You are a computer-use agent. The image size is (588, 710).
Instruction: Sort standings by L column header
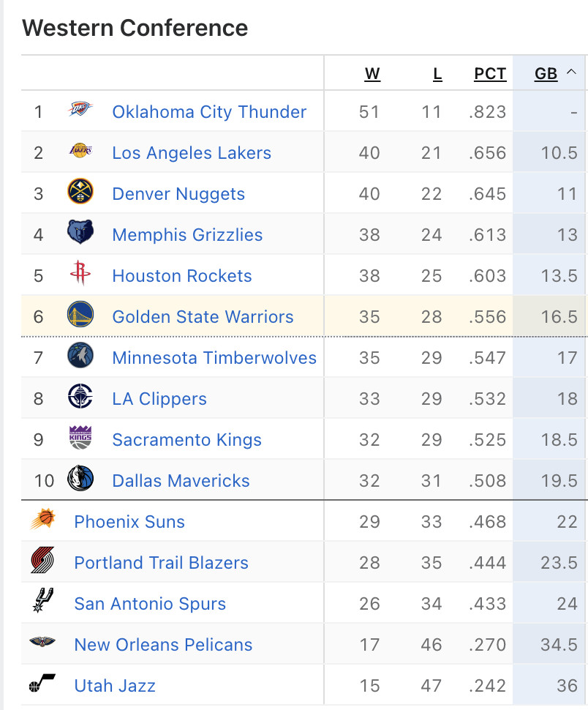[x=437, y=73]
